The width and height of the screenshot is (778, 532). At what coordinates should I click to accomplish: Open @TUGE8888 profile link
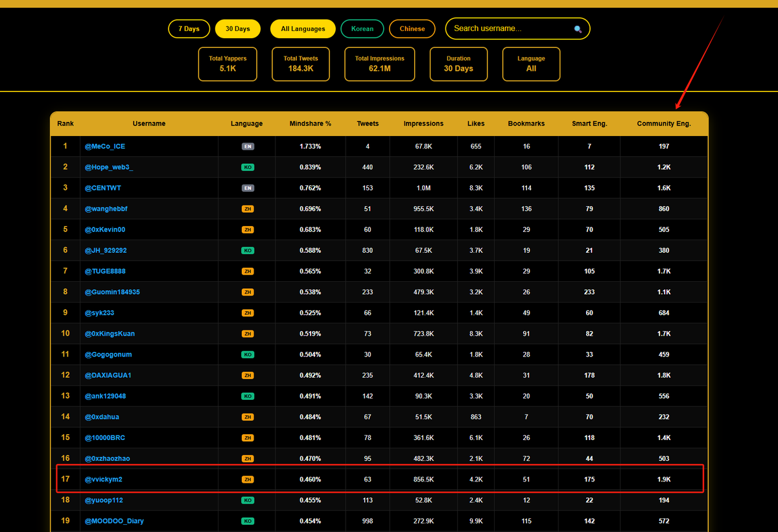[105, 271]
